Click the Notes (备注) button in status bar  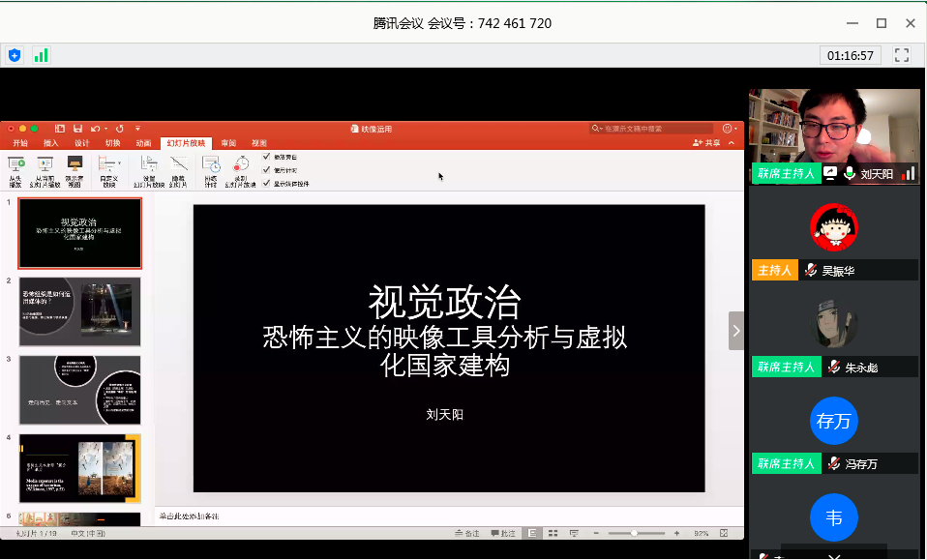pos(468,533)
